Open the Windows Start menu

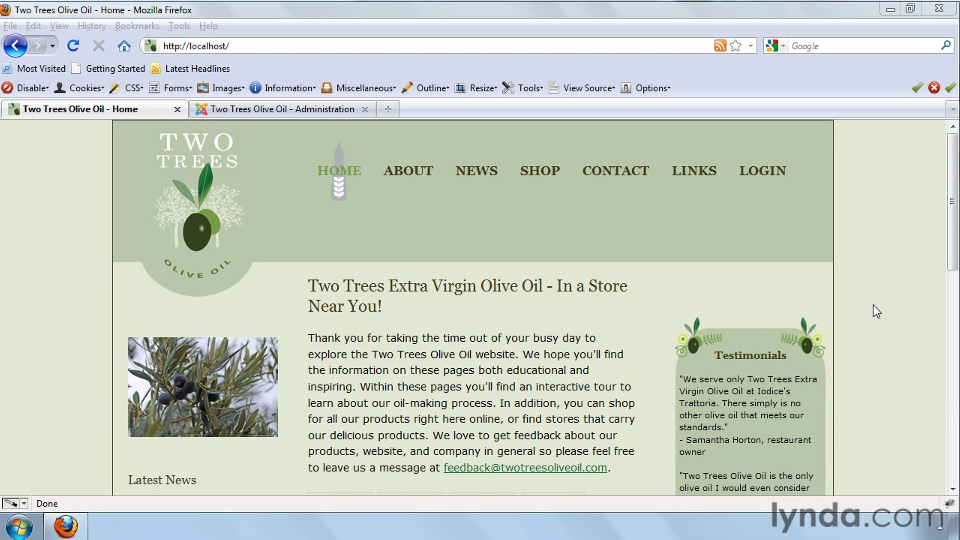(x=19, y=526)
